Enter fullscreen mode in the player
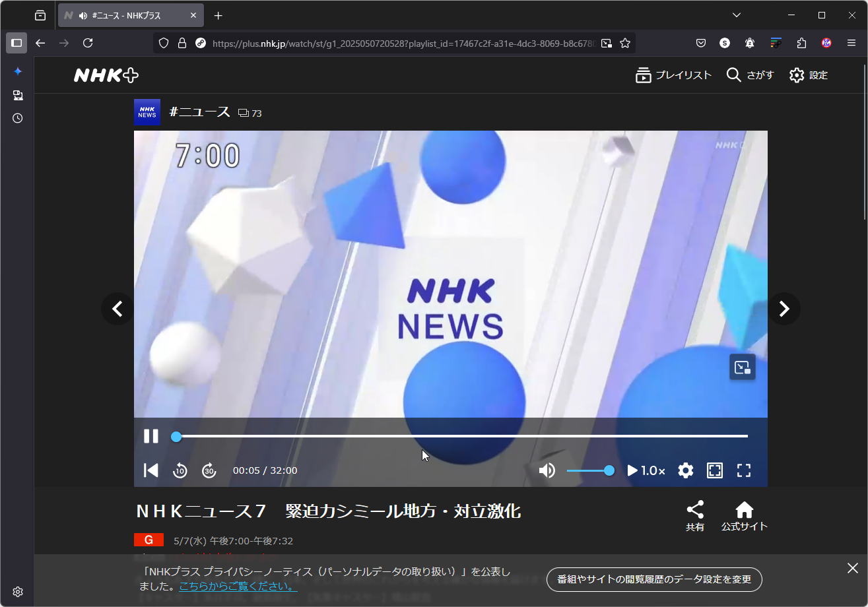868x607 pixels. click(744, 470)
